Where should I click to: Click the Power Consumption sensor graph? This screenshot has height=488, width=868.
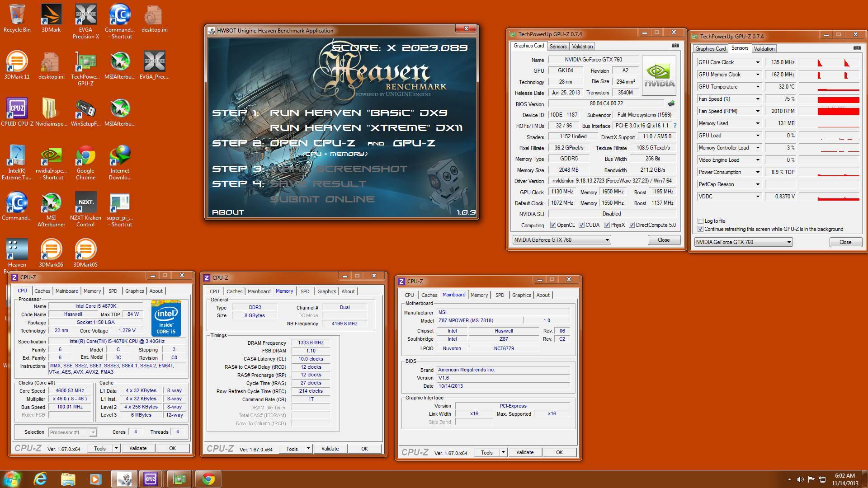(829, 172)
